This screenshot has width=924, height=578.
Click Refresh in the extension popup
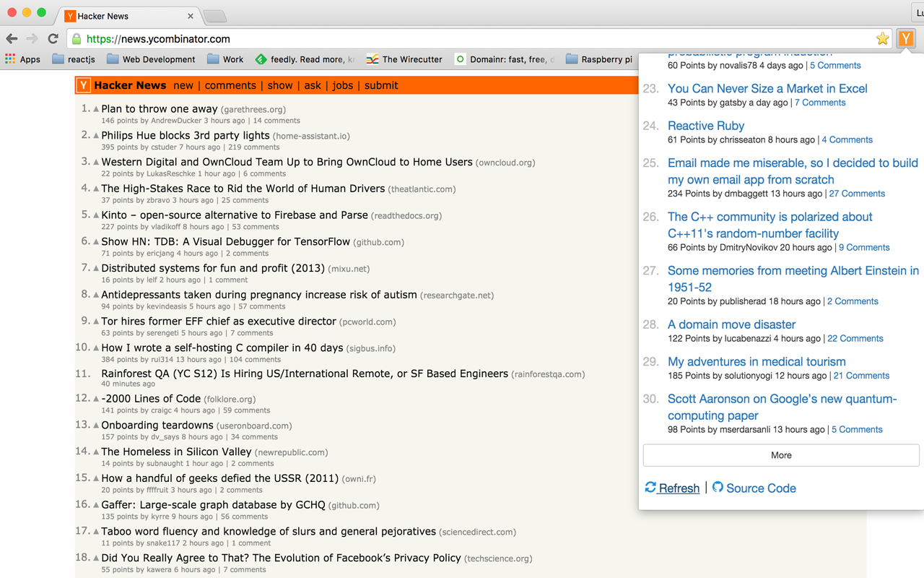[672, 488]
